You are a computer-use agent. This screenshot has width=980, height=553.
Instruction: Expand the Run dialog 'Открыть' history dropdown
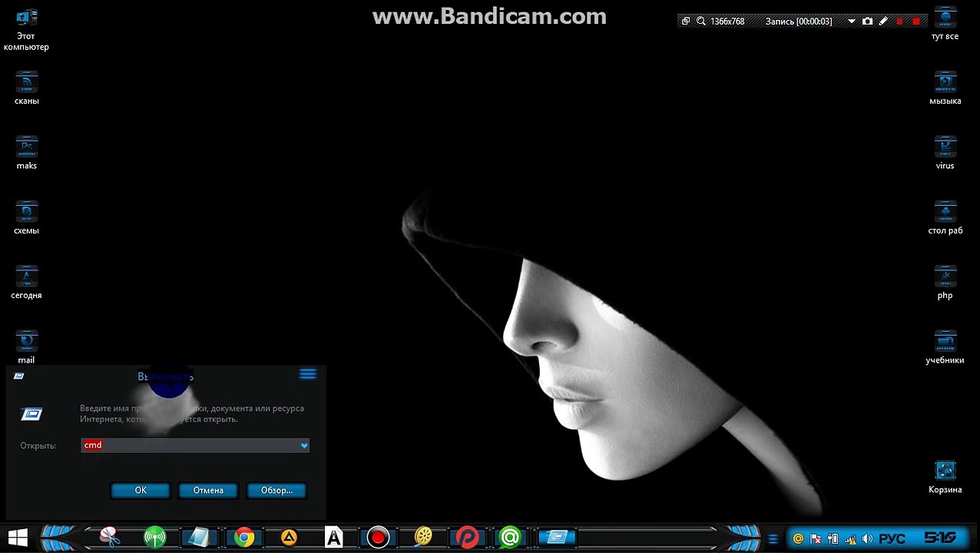pos(304,445)
